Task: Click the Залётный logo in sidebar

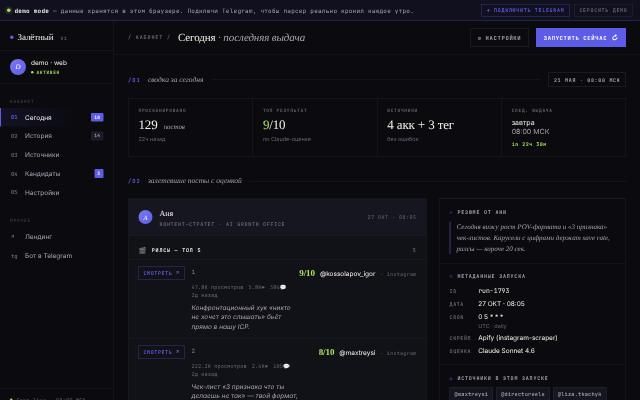Action: (x=35, y=37)
